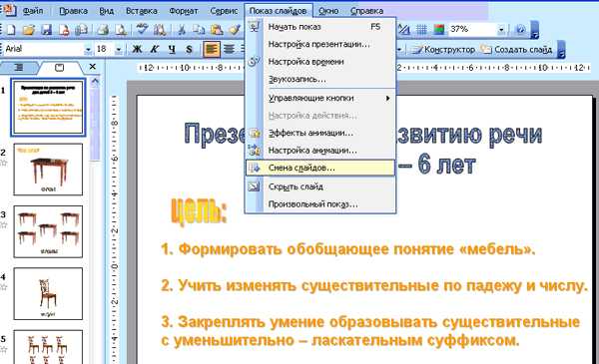Toggle the text shadow S button

pyautogui.click(x=189, y=49)
